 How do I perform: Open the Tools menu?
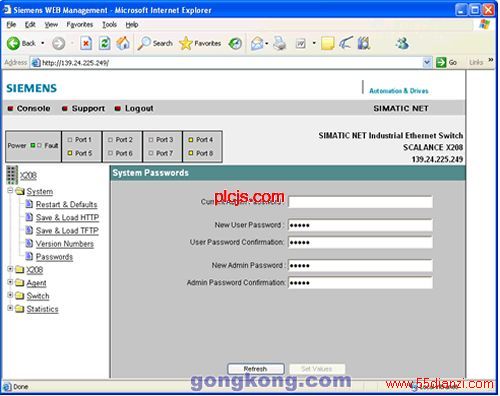tap(109, 25)
